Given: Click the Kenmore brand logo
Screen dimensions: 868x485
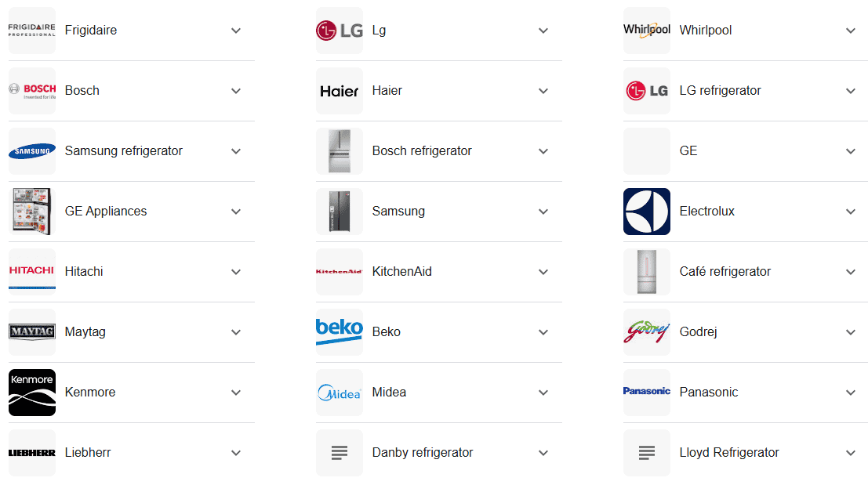Looking at the screenshot, I should pyautogui.click(x=32, y=392).
